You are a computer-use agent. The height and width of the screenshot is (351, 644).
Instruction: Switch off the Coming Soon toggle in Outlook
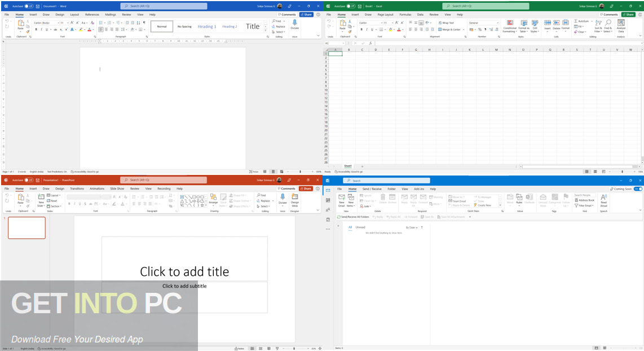click(x=638, y=189)
